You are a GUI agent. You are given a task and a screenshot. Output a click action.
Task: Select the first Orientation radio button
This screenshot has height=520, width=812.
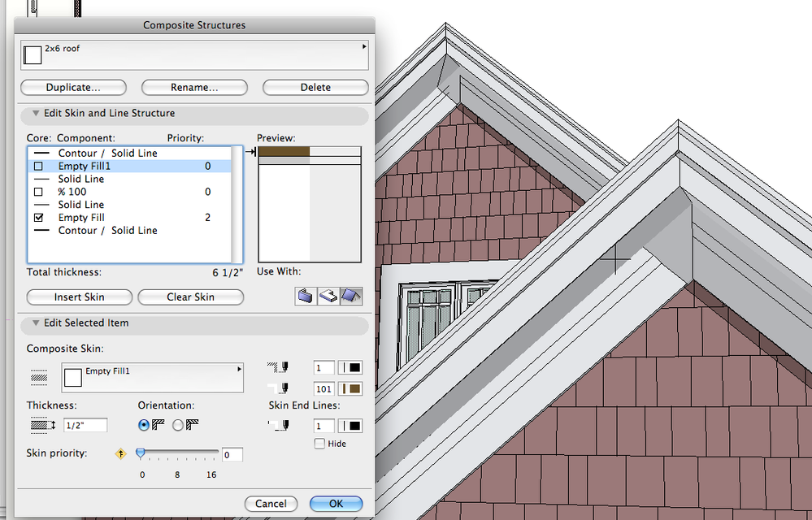(x=143, y=425)
